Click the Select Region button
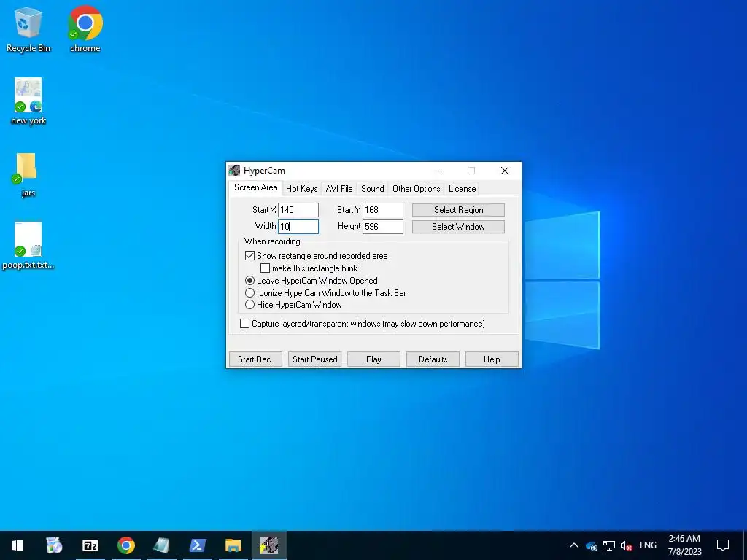This screenshot has width=747, height=560. 458,210
